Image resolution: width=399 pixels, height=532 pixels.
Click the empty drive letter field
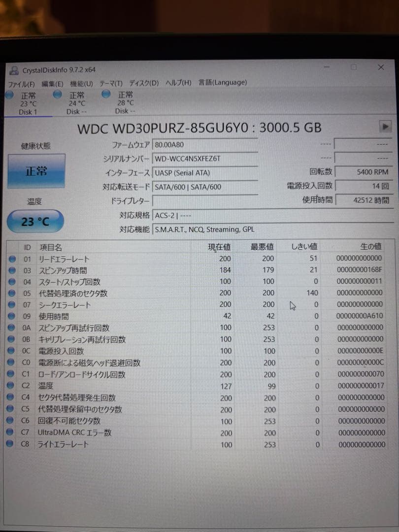click(205, 201)
